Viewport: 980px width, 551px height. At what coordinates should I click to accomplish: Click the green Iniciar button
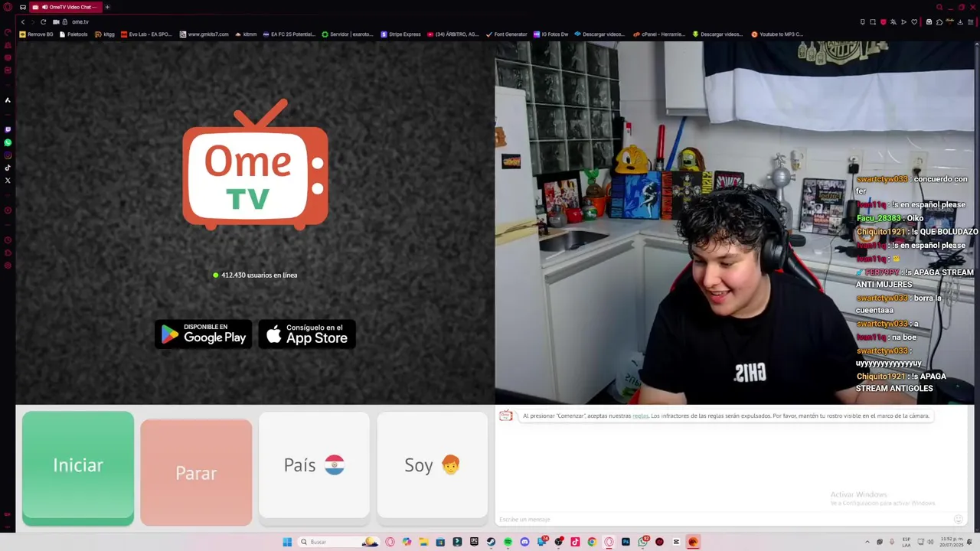point(78,468)
